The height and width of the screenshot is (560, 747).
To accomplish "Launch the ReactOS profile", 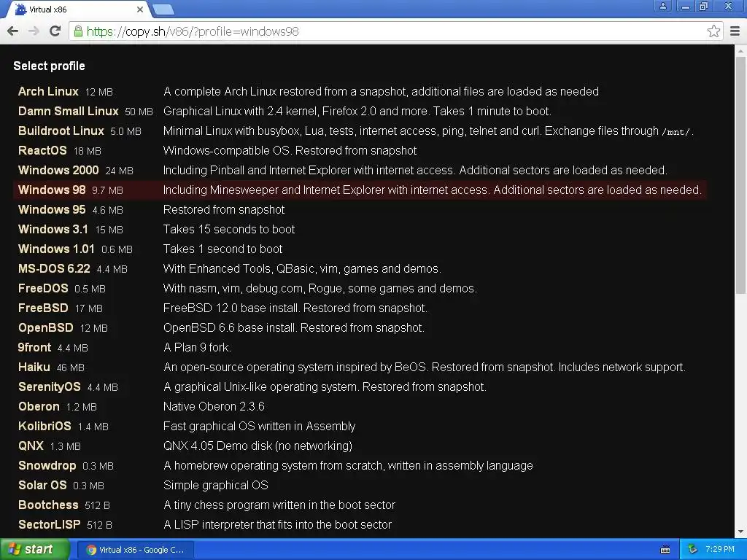I will (x=42, y=150).
